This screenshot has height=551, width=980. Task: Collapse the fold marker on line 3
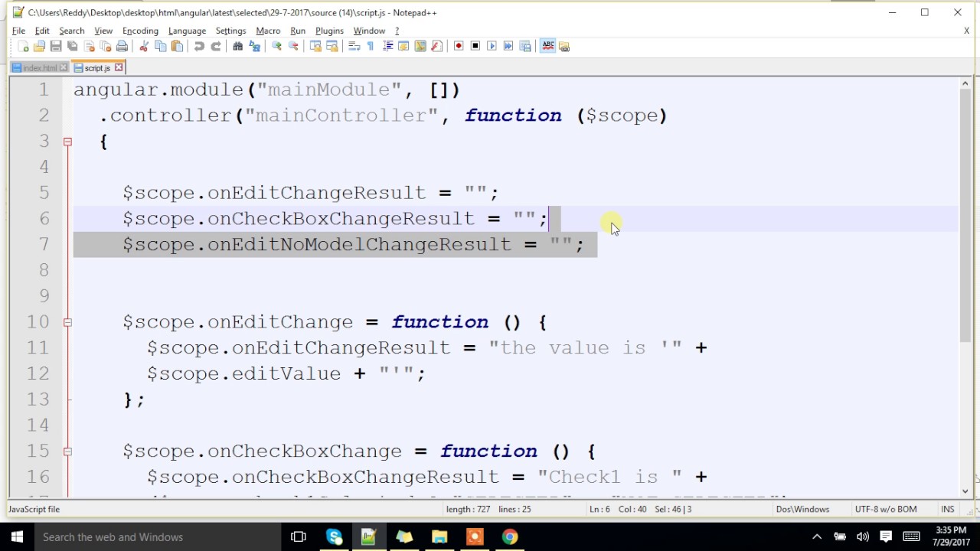coord(67,141)
